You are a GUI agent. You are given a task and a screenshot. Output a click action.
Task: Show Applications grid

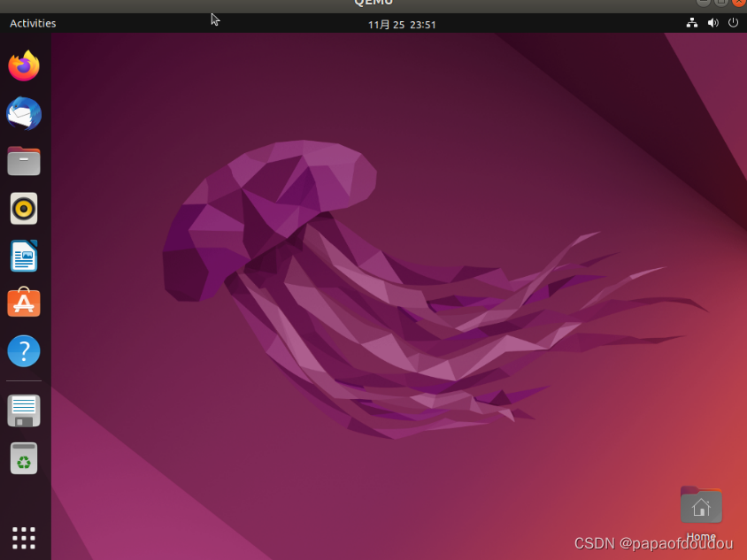[x=24, y=538]
